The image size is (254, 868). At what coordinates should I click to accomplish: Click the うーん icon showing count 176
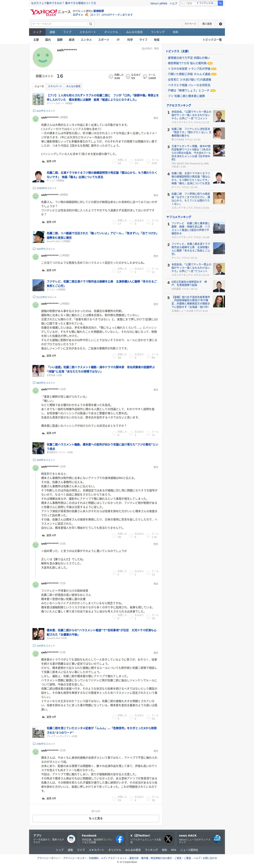coord(149,535)
